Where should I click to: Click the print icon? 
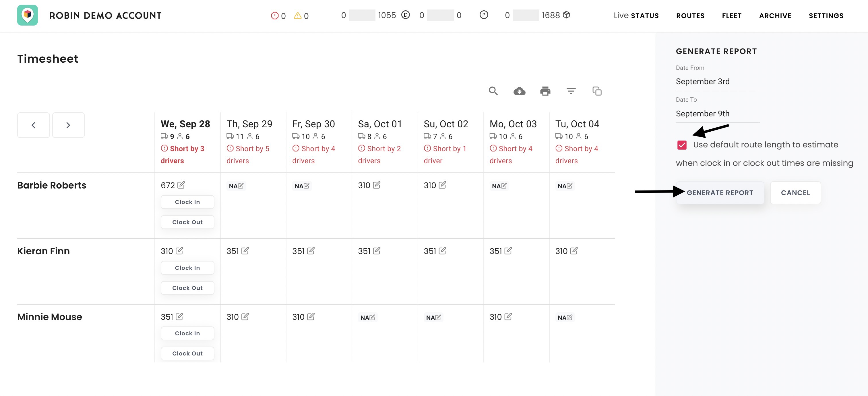[x=545, y=91]
